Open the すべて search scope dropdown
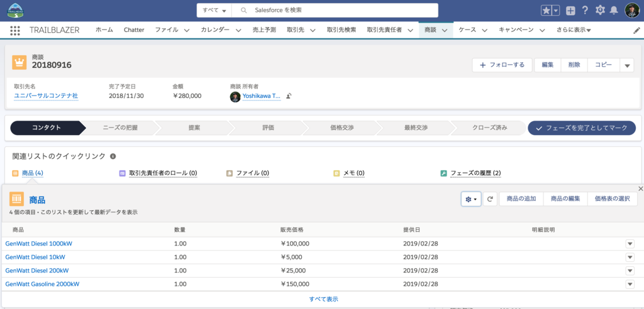 214,10
